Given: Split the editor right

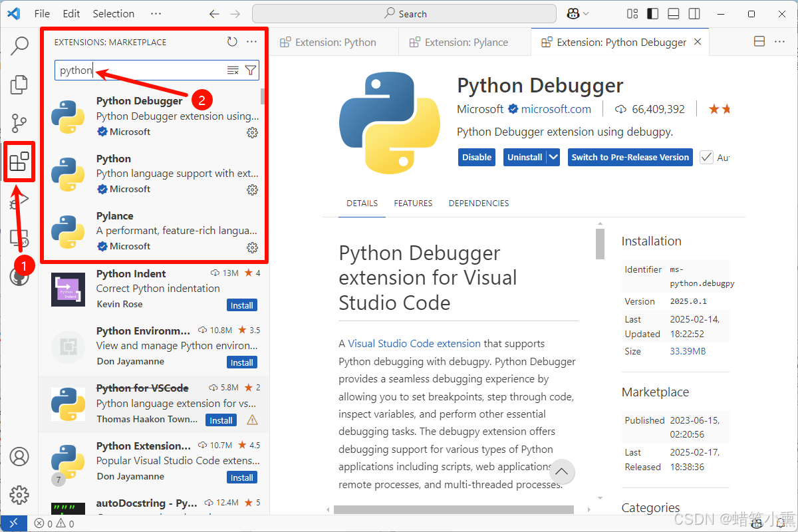Looking at the screenshot, I should coord(759,42).
